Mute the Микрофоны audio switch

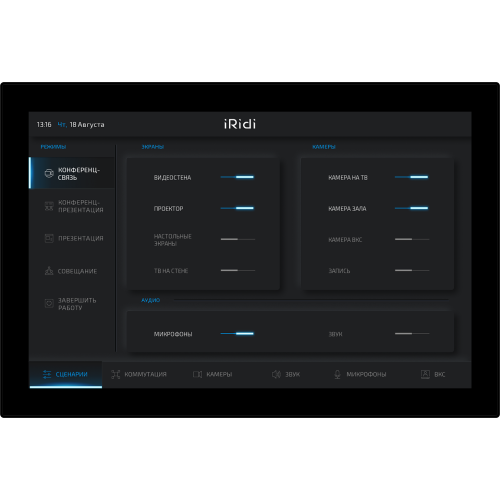pyautogui.click(x=237, y=333)
